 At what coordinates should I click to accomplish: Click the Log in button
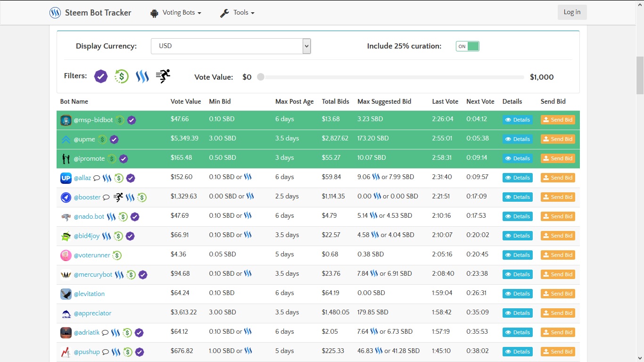click(572, 12)
